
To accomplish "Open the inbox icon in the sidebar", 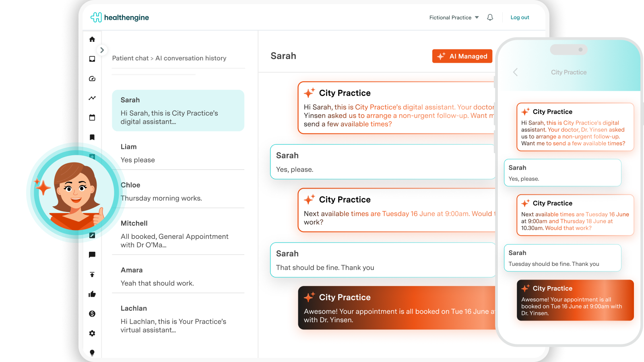I will [x=92, y=59].
